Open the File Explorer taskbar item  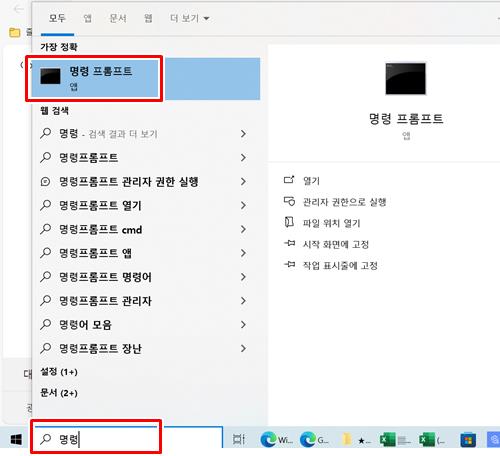pyautogui.click(x=356, y=440)
